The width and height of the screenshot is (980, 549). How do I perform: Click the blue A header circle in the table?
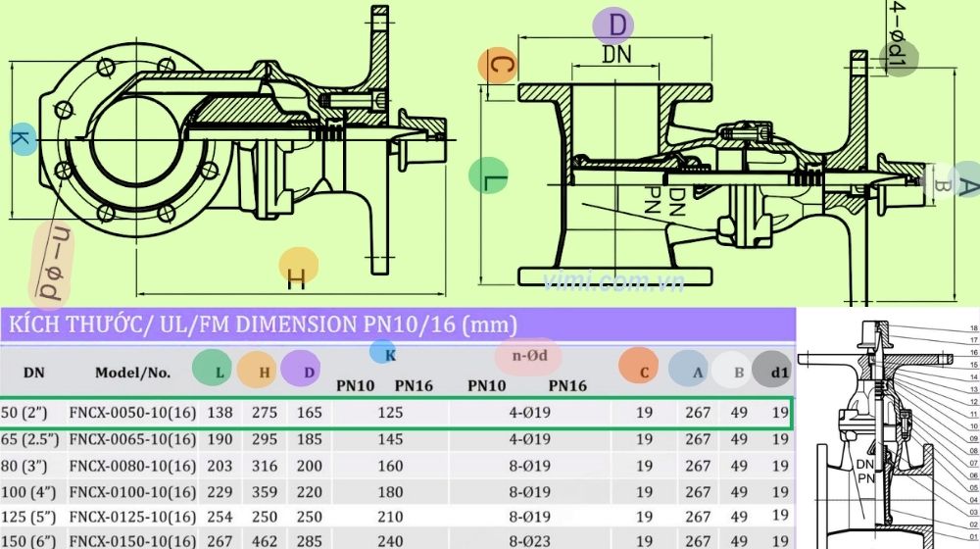[x=688, y=369]
